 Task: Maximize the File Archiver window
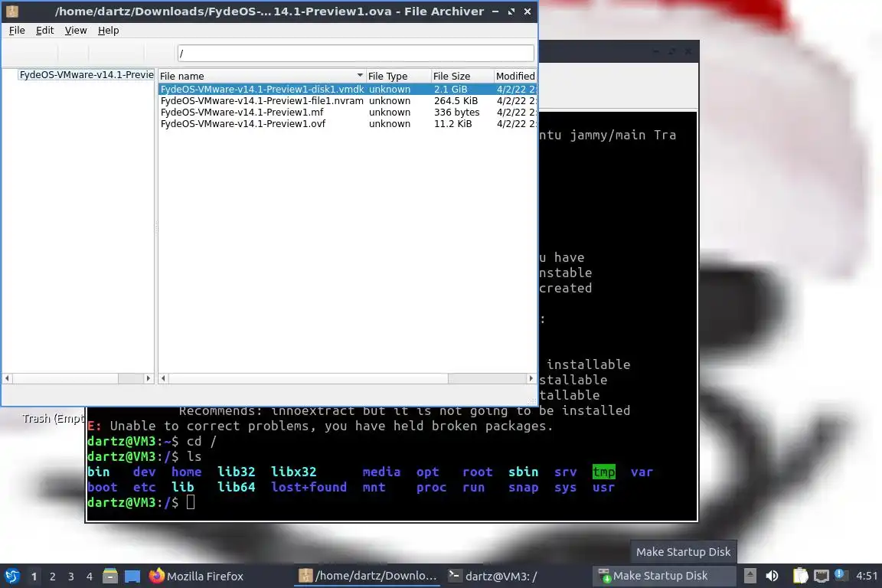coord(511,11)
